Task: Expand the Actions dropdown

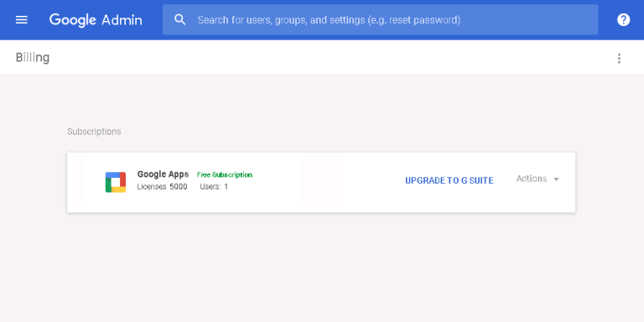Action: 538,179
